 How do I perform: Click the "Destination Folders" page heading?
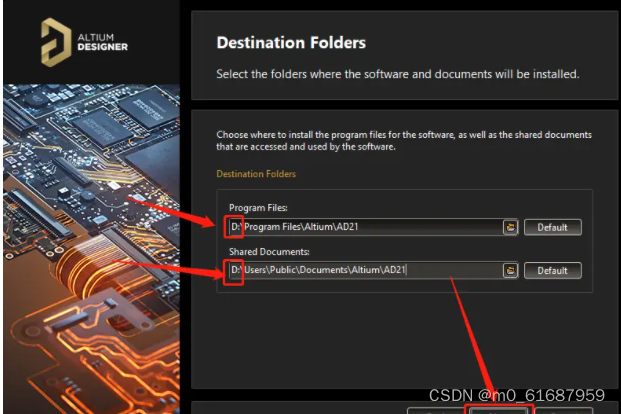(x=291, y=43)
